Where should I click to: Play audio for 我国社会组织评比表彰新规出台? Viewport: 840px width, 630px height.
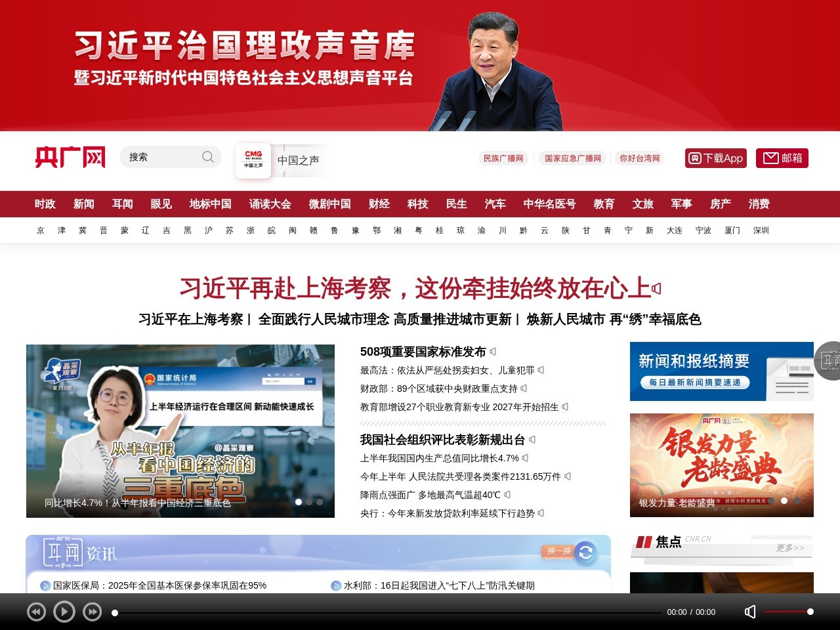[532, 440]
